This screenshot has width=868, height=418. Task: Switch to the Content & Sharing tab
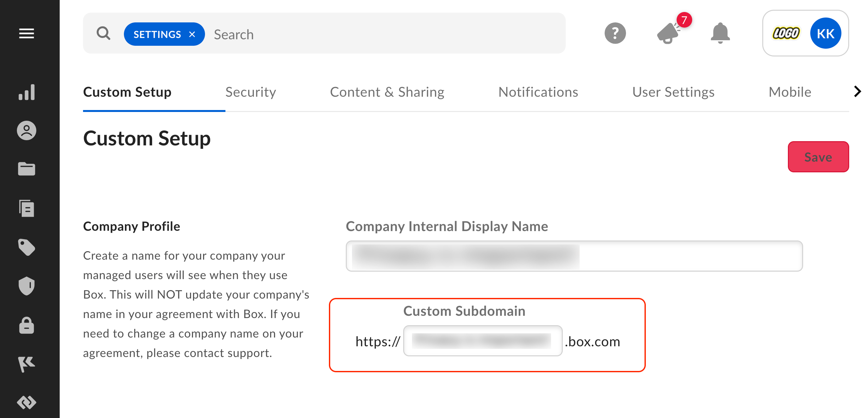pos(387,92)
